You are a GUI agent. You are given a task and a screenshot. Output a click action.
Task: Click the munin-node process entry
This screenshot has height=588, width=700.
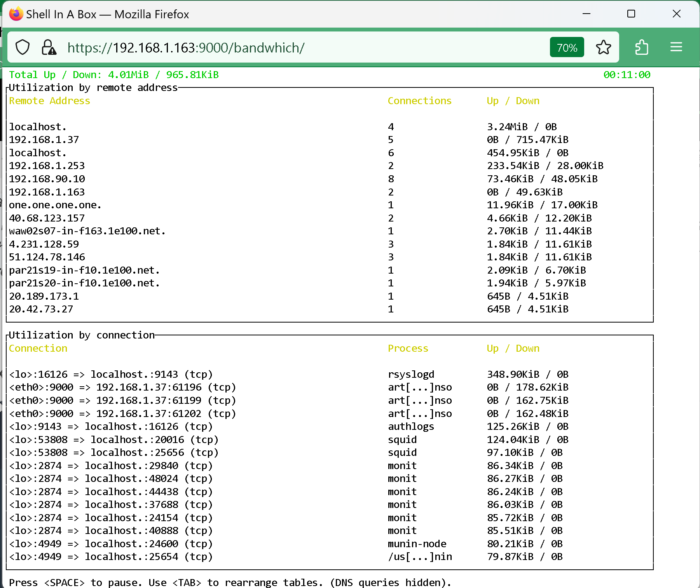[x=417, y=544]
